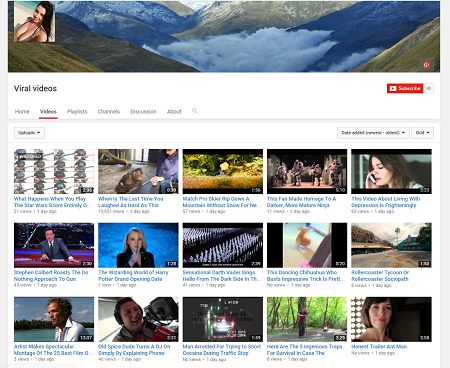
Task: Open the About tab
Action: [x=174, y=112]
